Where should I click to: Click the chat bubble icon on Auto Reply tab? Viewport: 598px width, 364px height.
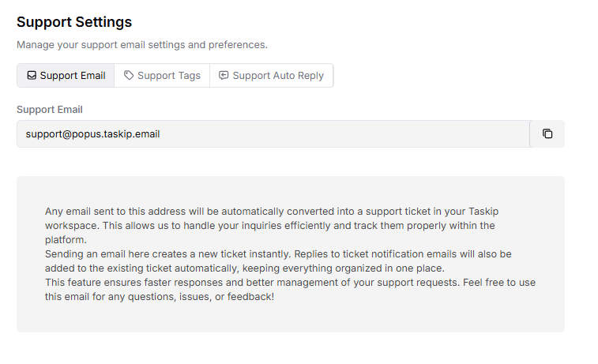tap(224, 76)
